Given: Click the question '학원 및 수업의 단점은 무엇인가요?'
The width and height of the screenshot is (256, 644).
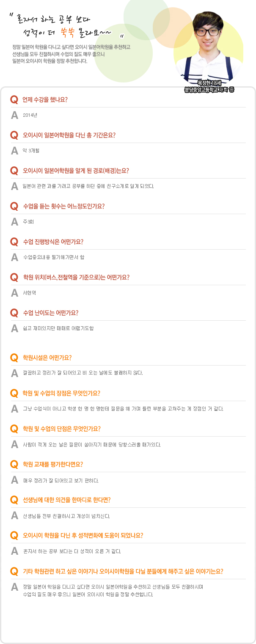Looking at the screenshot, I should point(61,429).
